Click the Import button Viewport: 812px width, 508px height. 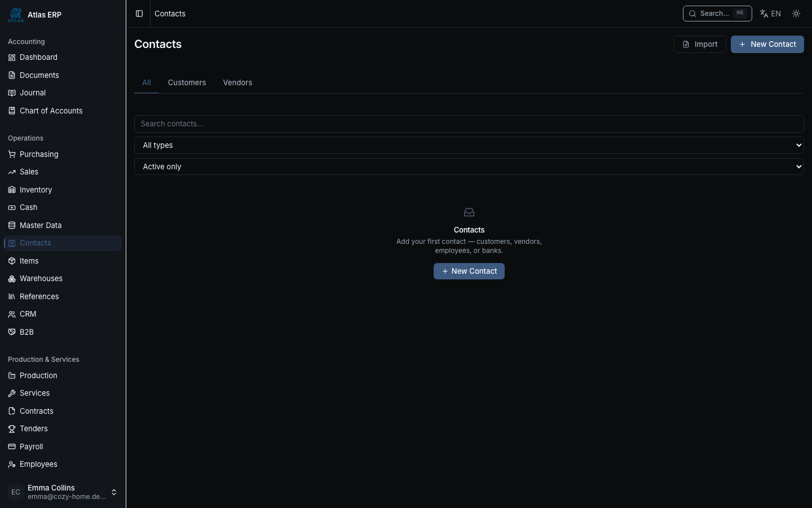700,44
